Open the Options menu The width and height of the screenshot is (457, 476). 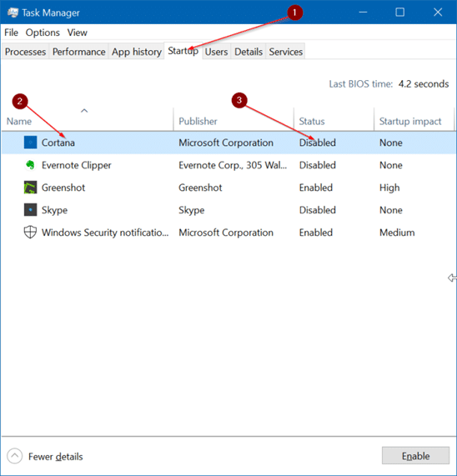click(43, 33)
